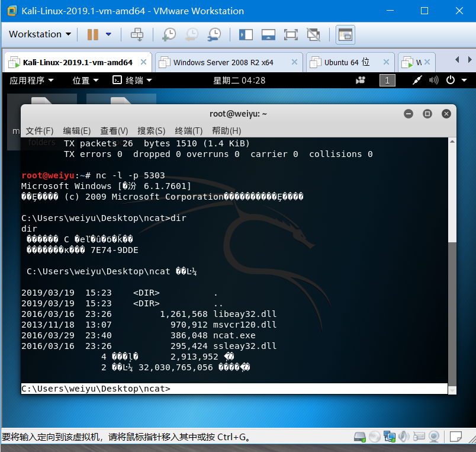The width and height of the screenshot is (476, 452).
Task: Open the 终端 app menu in top bar
Action: tap(132, 81)
